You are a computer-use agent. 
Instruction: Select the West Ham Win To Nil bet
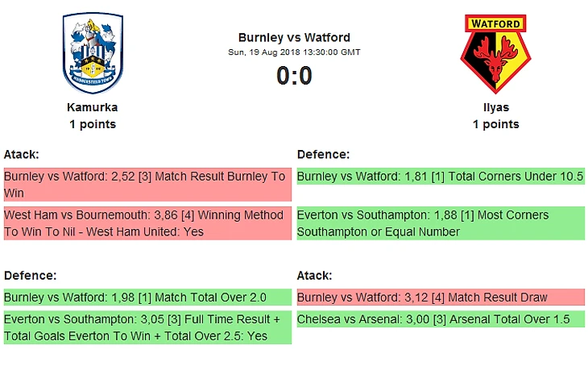click(147, 223)
